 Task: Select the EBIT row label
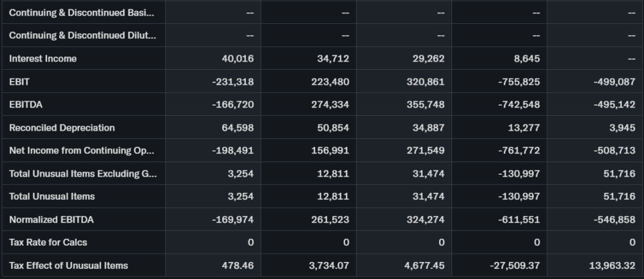click(19, 82)
